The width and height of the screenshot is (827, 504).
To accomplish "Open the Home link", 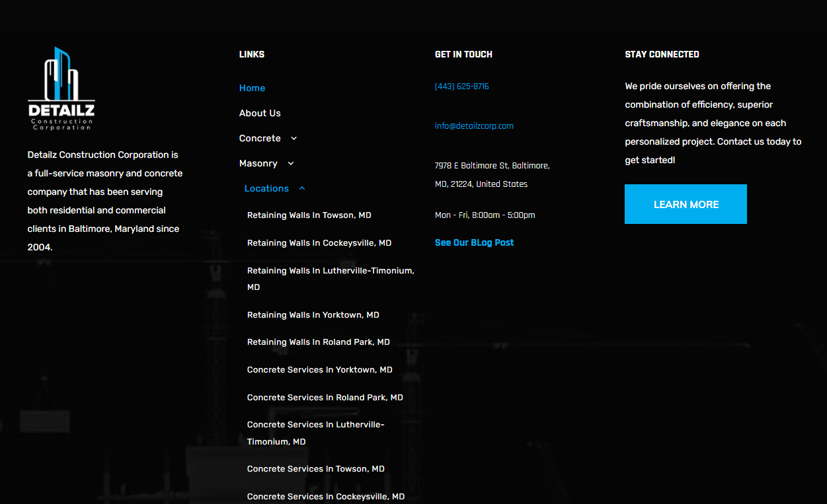I will (x=252, y=89).
